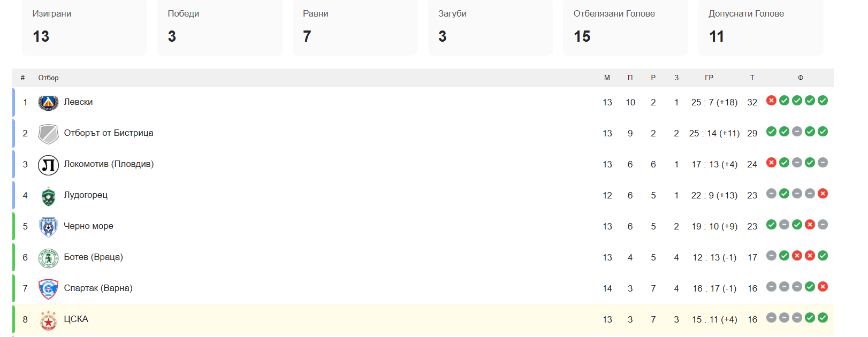Screen dimensions: 868x337
Task: Open the Черно море team page
Action: [88, 226]
